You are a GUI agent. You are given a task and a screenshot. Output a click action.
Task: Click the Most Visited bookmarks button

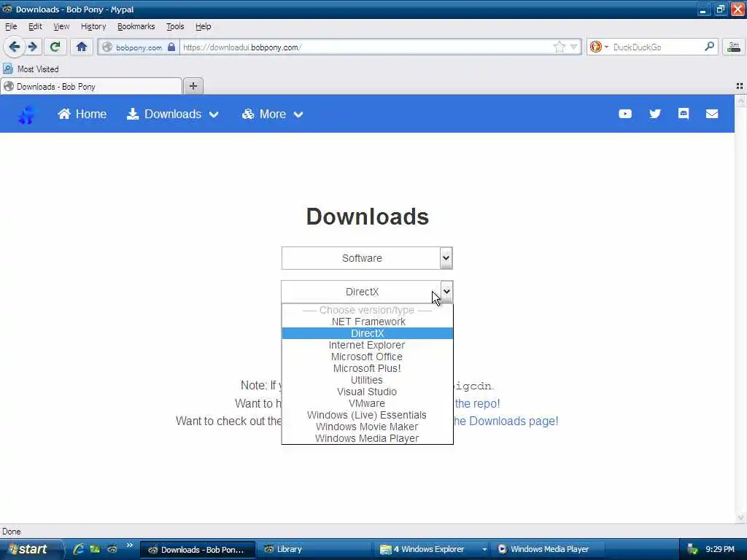point(31,69)
